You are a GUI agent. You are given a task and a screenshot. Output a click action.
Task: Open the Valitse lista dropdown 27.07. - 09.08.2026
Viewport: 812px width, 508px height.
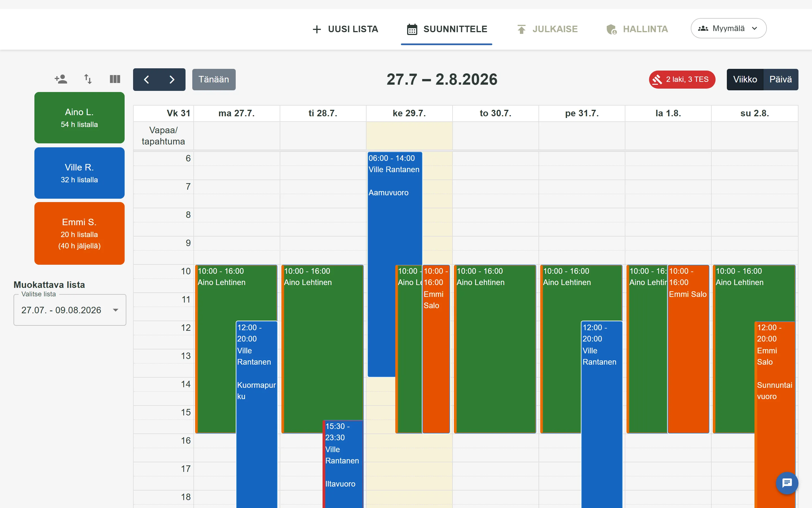click(x=70, y=310)
